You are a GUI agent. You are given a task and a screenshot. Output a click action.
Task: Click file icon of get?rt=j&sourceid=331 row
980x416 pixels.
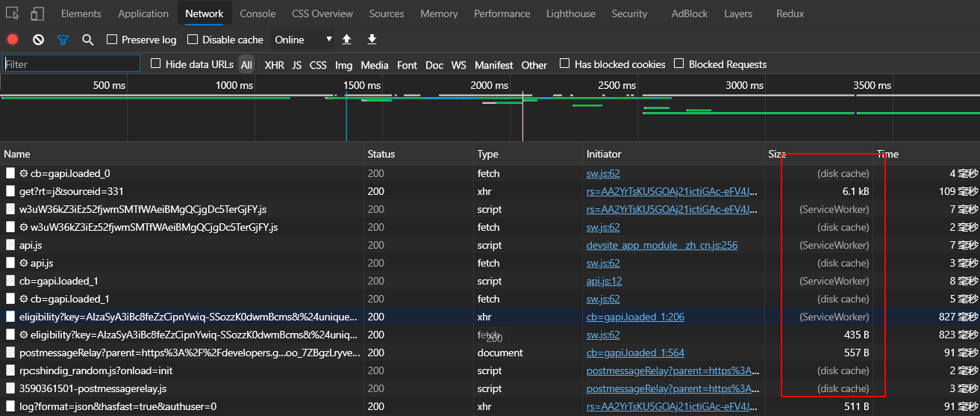(x=10, y=191)
